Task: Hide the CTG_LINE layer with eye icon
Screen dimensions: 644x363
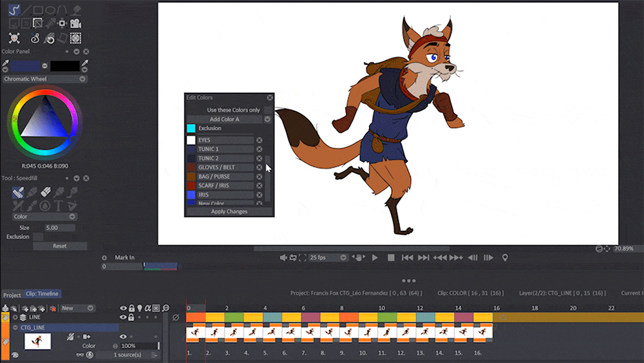Action: click(123, 337)
